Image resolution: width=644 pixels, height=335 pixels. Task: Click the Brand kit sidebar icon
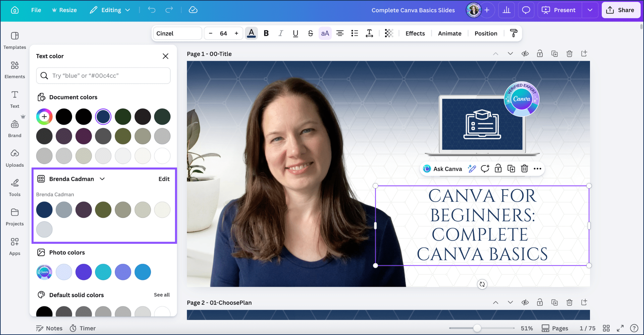[x=15, y=128]
